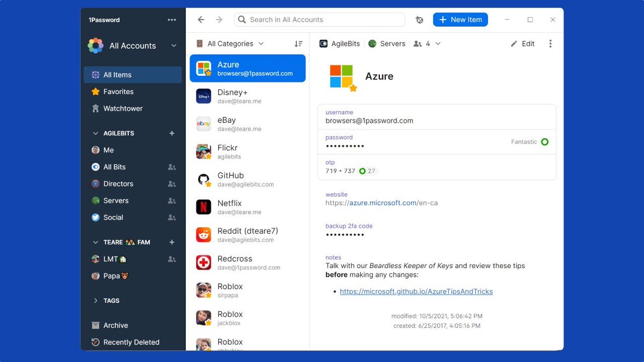Open the Watchtower section
This screenshot has width=644, height=362.
tap(123, 108)
